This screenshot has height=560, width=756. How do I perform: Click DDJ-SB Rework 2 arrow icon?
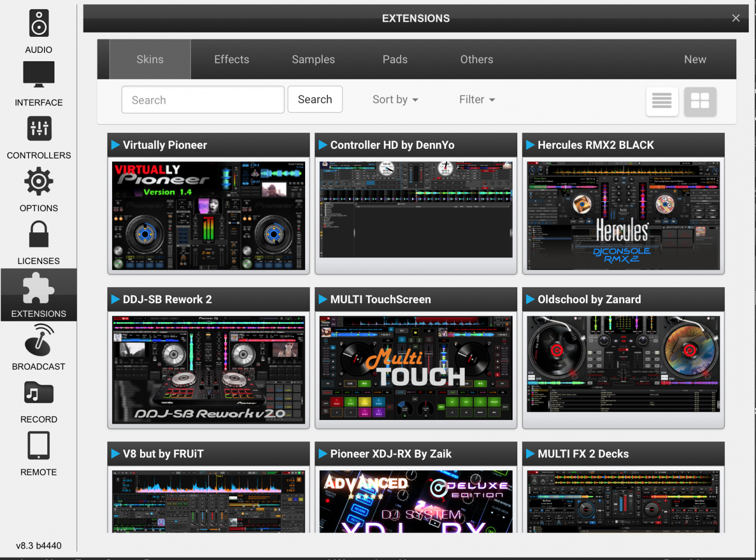pos(116,299)
